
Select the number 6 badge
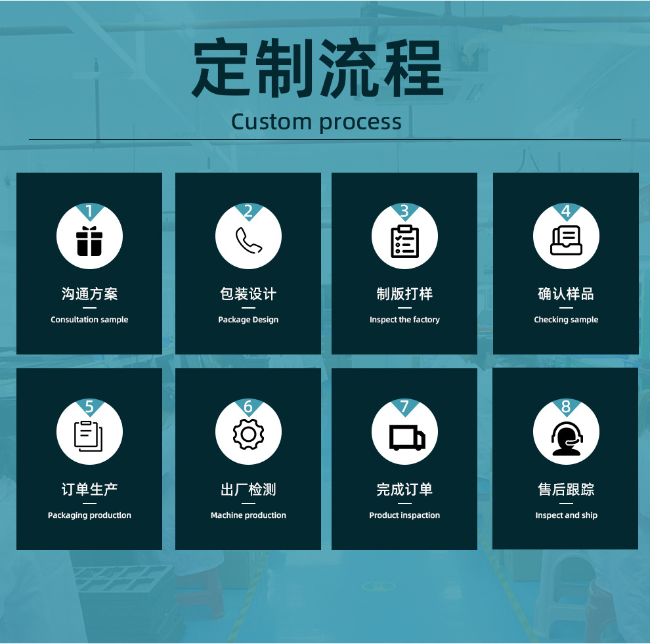click(248, 407)
